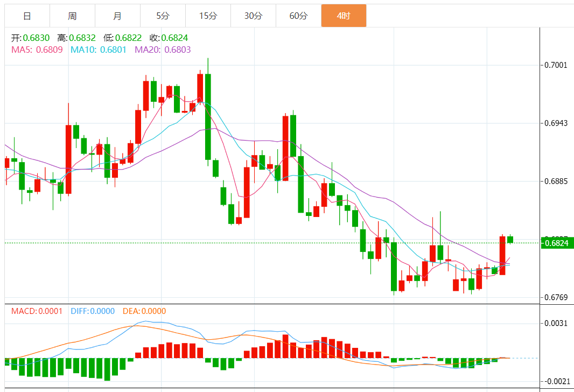Screen dimensions: 574x392
Task: Click the 0.6943 price axis label
Action: (556, 123)
